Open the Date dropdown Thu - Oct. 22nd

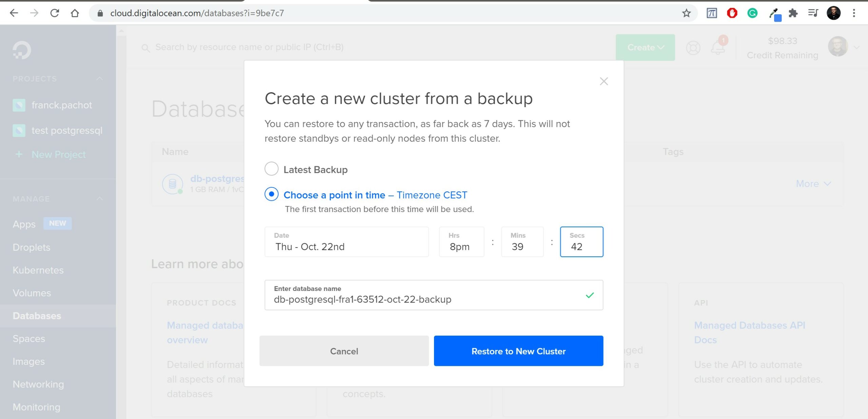[x=347, y=242]
